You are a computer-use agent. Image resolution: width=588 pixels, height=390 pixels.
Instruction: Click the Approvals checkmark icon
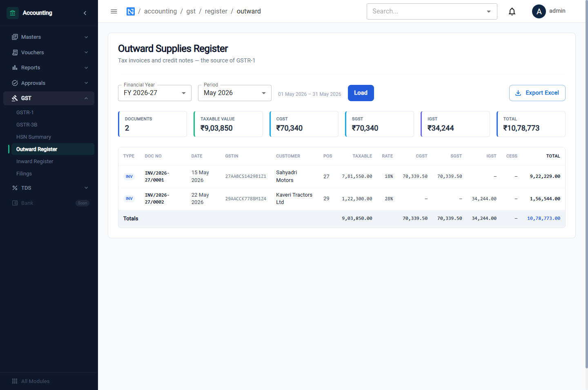tap(15, 83)
